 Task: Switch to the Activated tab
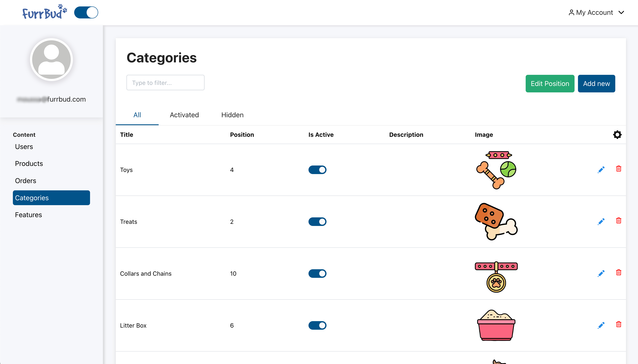pos(184,115)
